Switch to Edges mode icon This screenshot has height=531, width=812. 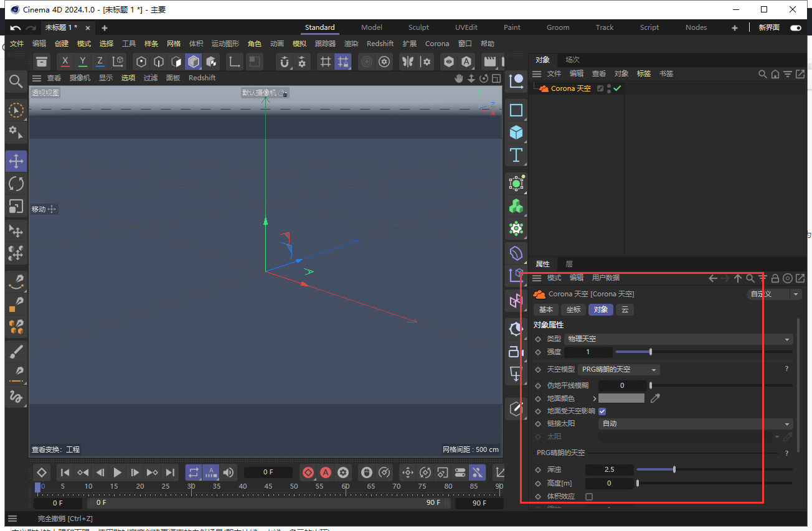pos(159,62)
